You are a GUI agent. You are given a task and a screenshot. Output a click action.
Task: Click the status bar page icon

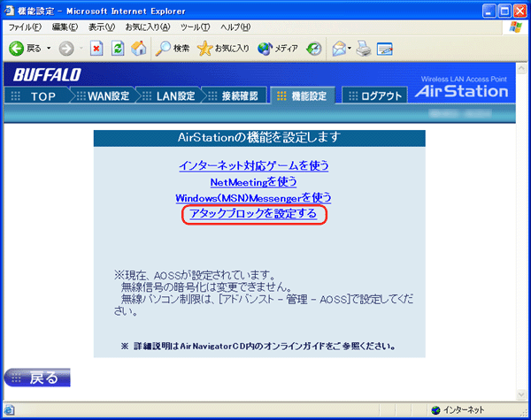9,410
